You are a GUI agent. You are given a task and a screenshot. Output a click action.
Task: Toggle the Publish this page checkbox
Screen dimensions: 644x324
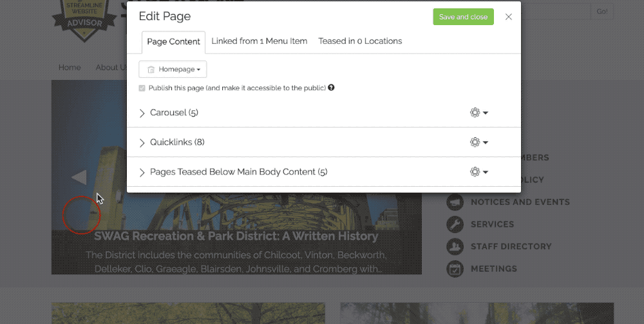point(142,88)
